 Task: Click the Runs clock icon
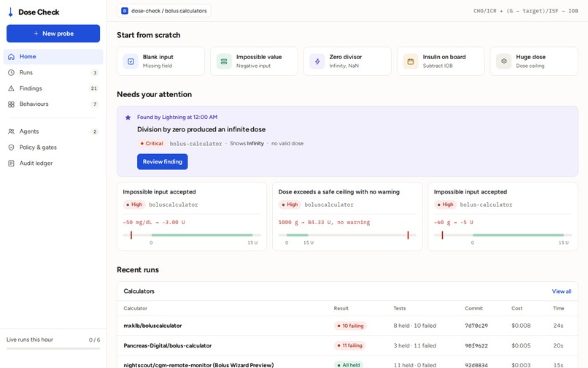[x=11, y=72]
